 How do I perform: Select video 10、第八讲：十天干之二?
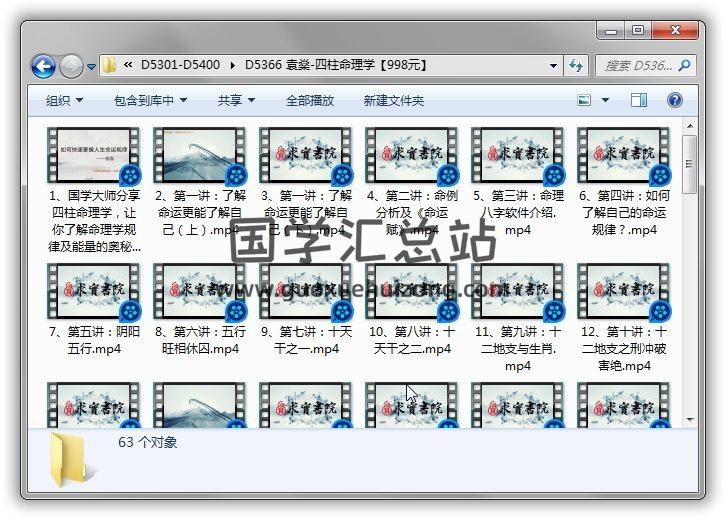coord(412,309)
